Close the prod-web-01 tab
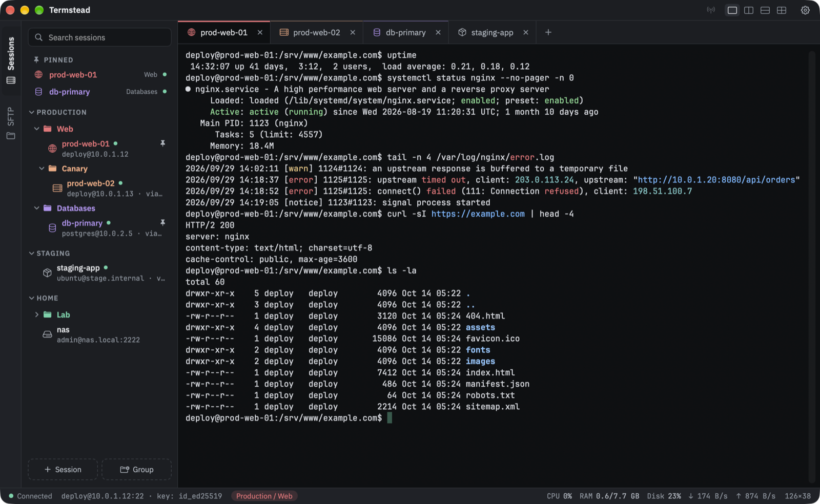820x504 pixels. 260,32
